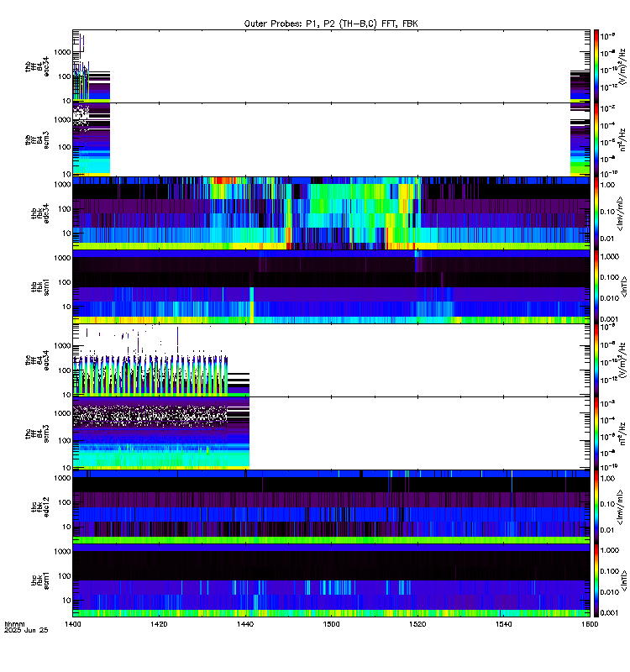Click the thb fbk scm1 panel's color bar
The image size is (630, 672).
596,286
